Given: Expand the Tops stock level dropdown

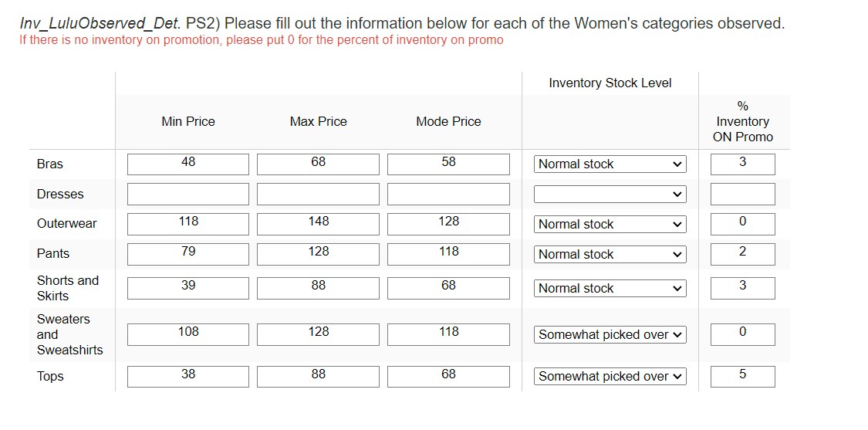Looking at the screenshot, I should point(610,377).
